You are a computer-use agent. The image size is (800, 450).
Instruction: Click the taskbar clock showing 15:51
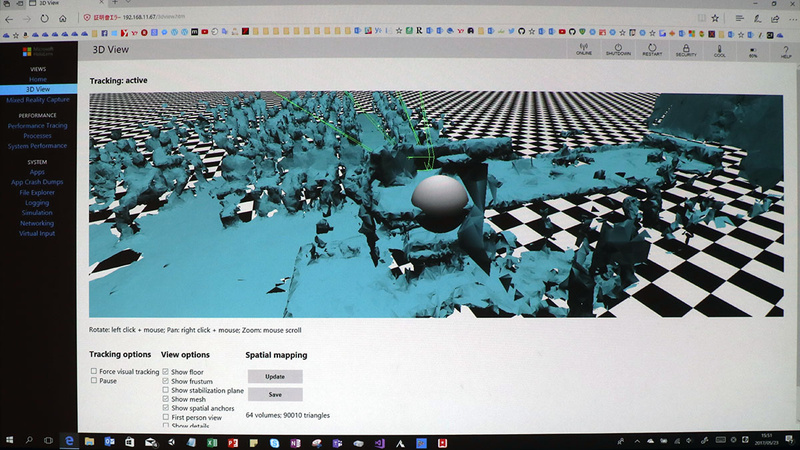[x=767, y=439]
